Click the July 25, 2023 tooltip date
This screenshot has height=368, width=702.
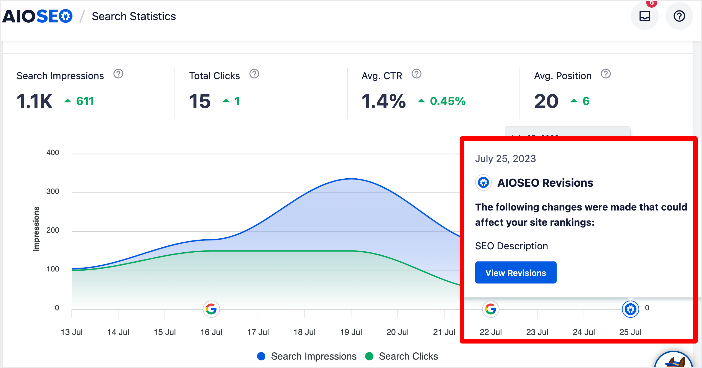[x=505, y=158]
